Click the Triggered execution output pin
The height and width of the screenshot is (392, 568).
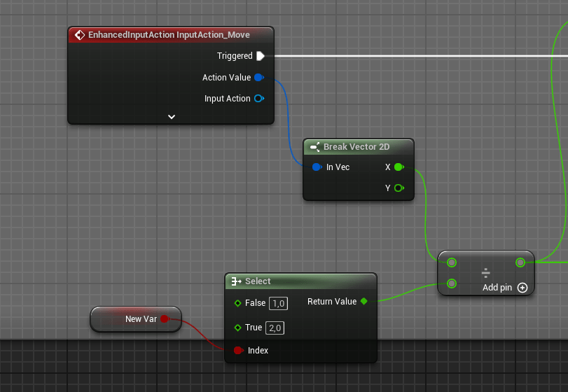point(260,56)
